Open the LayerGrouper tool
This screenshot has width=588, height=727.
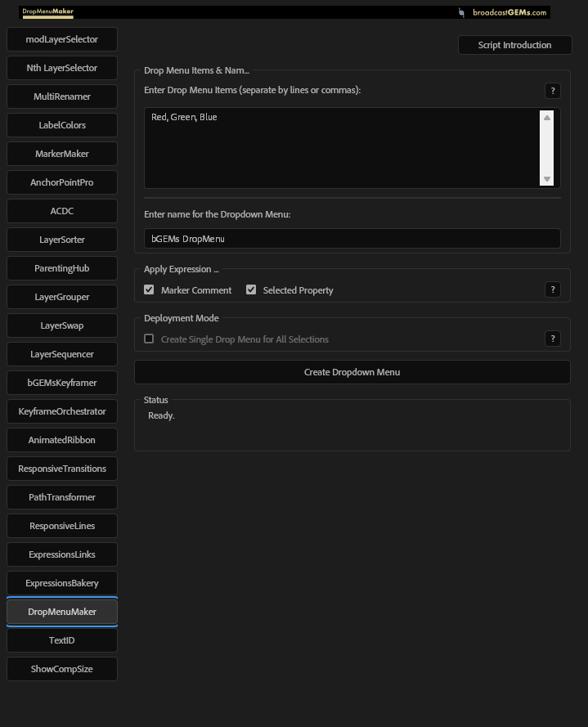pyautogui.click(x=62, y=297)
